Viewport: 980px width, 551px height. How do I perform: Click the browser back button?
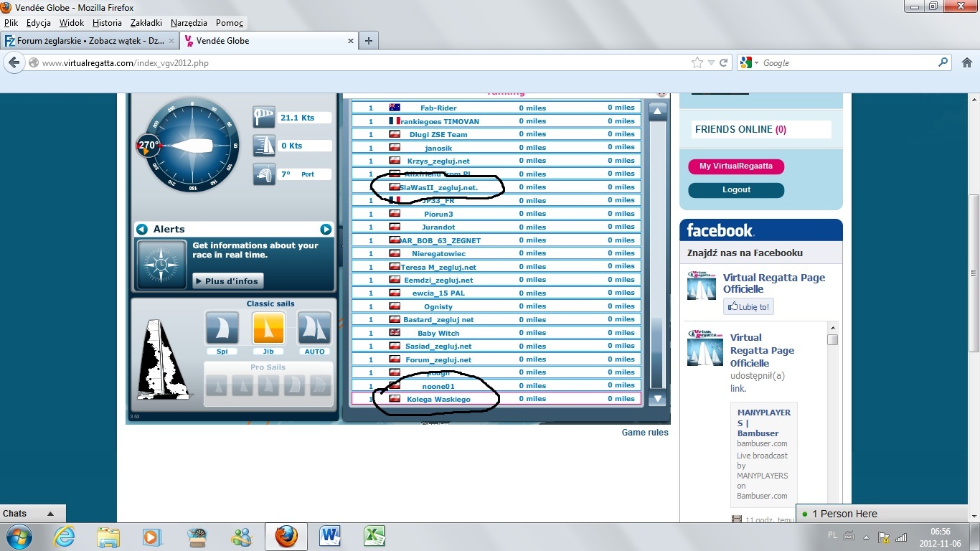click(14, 63)
